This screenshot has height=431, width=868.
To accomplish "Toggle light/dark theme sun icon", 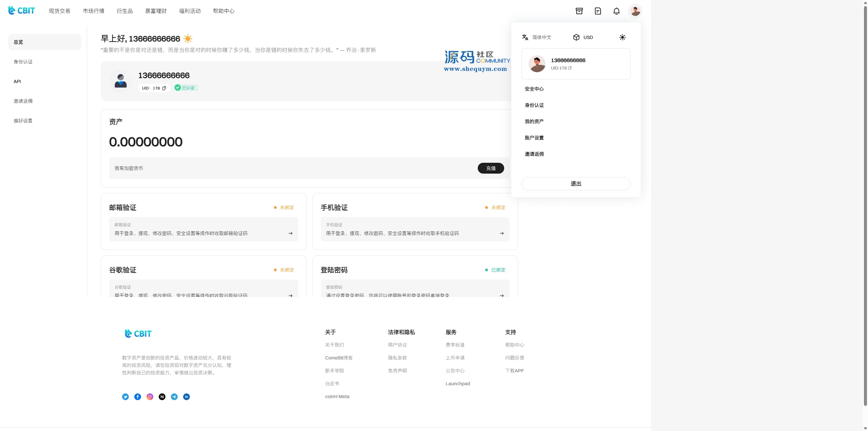I will [x=622, y=37].
